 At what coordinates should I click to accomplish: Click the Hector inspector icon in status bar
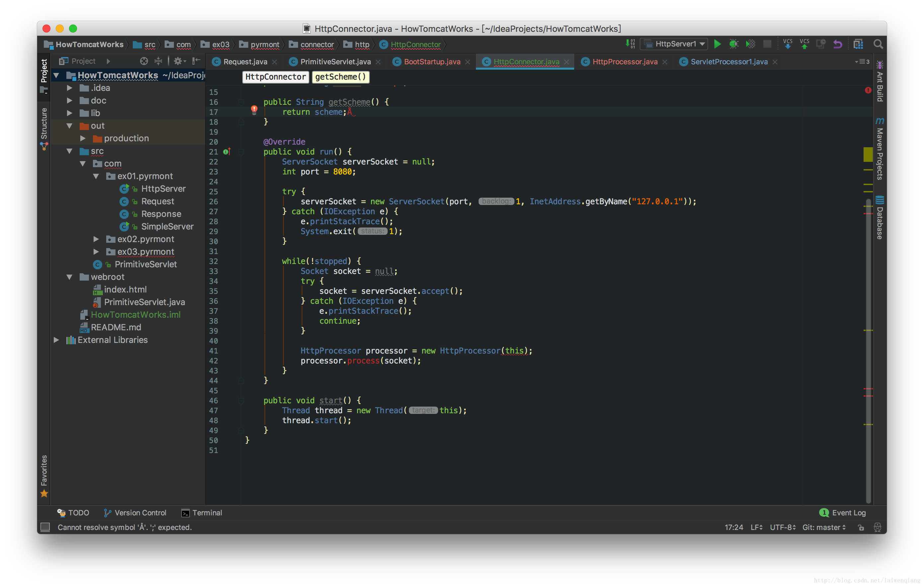pyautogui.click(x=878, y=527)
